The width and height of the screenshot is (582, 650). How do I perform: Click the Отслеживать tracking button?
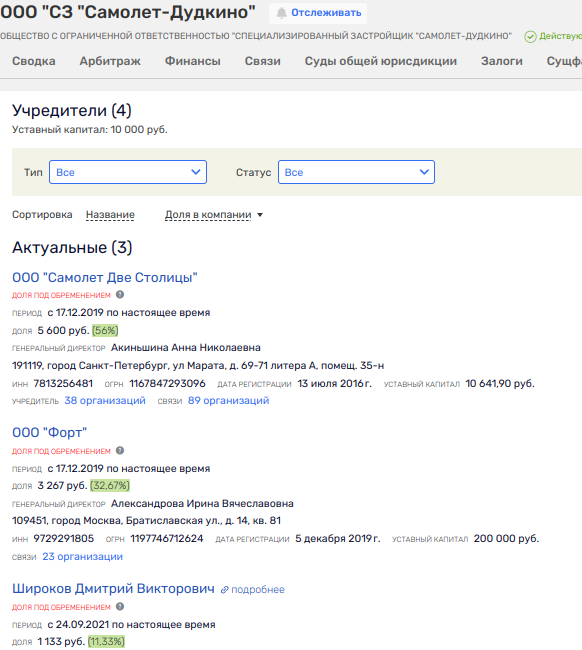tap(318, 13)
